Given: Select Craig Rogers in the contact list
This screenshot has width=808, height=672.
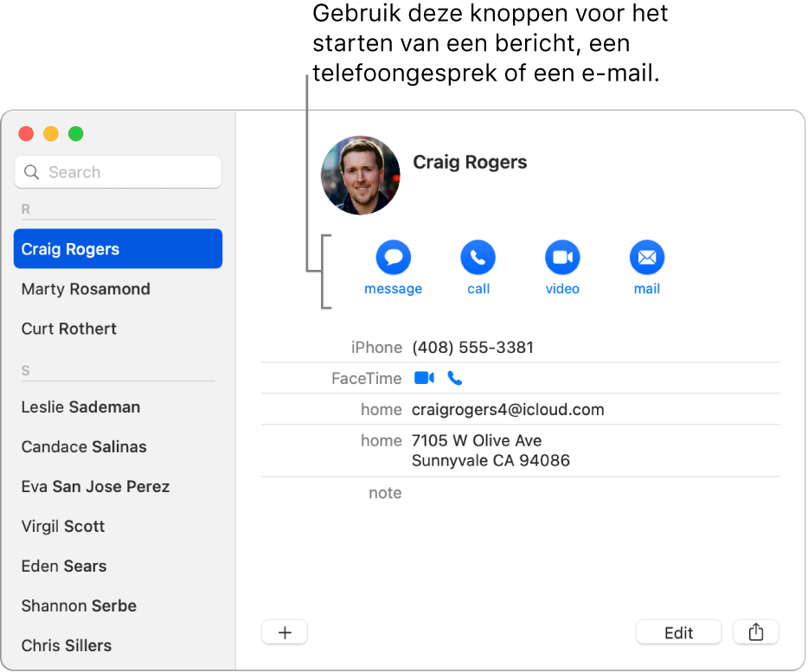Looking at the screenshot, I should [118, 249].
